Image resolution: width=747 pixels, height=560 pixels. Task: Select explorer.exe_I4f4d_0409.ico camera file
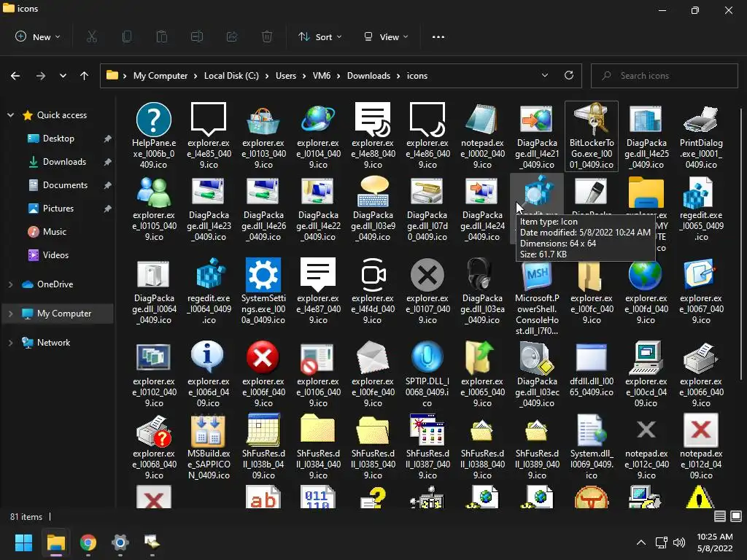(373, 291)
